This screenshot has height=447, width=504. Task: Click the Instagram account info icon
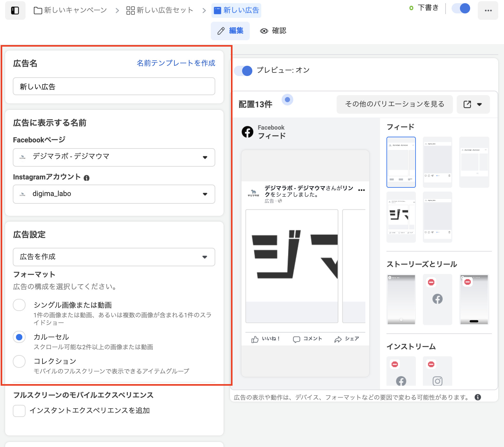click(x=87, y=178)
